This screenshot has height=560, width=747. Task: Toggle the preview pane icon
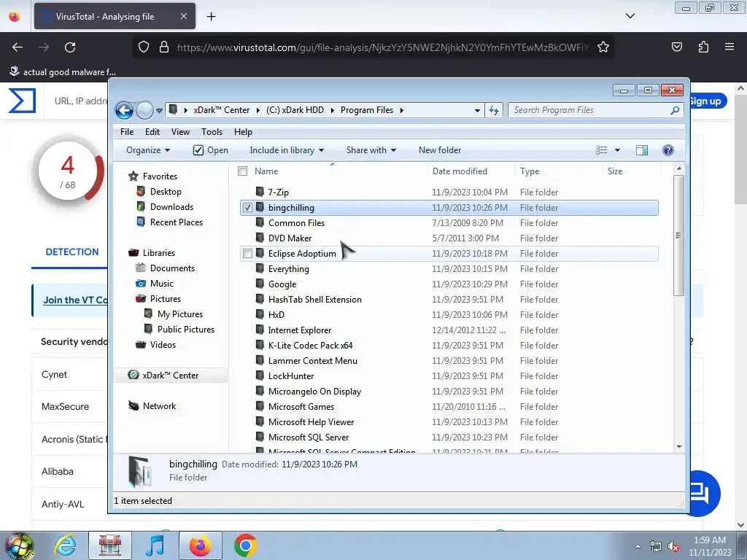click(x=642, y=150)
